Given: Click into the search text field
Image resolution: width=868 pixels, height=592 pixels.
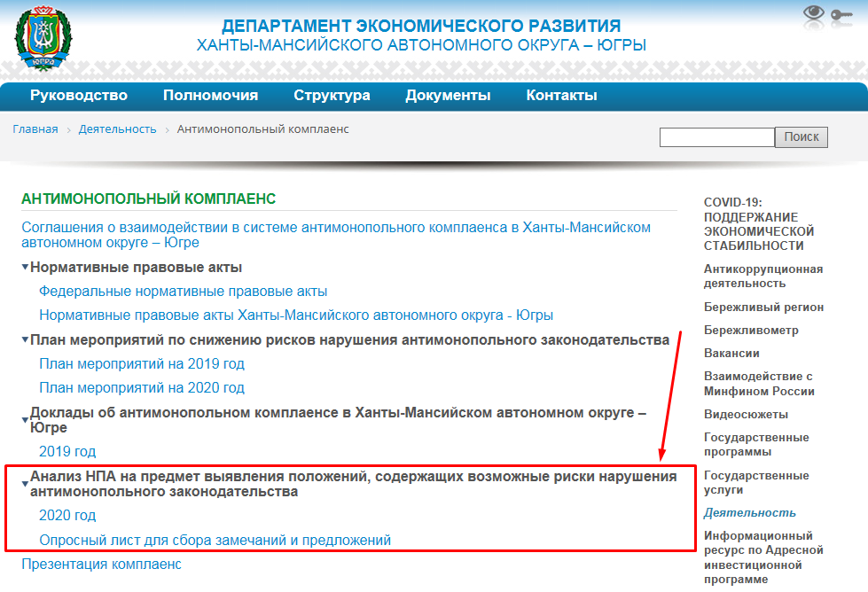Looking at the screenshot, I should [x=716, y=137].
